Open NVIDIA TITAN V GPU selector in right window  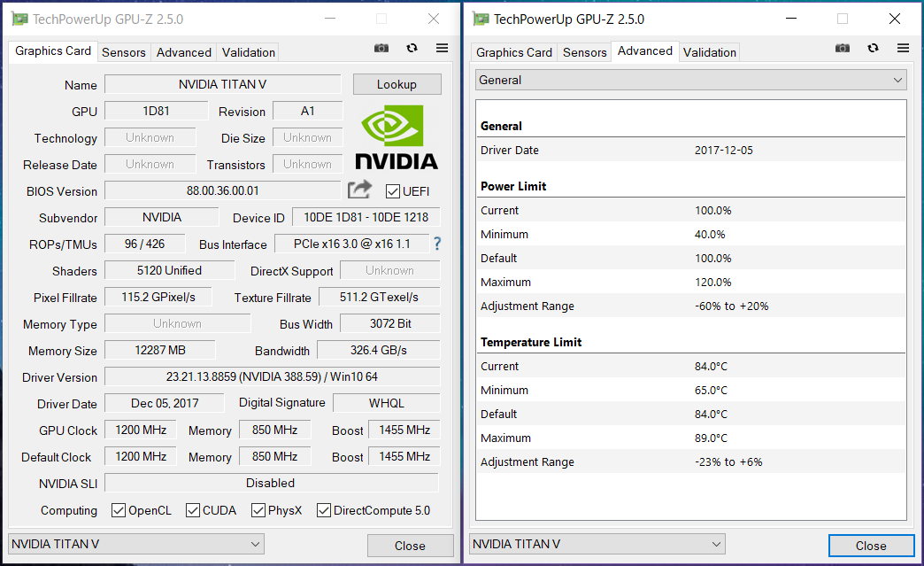pyautogui.click(x=597, y=544)
